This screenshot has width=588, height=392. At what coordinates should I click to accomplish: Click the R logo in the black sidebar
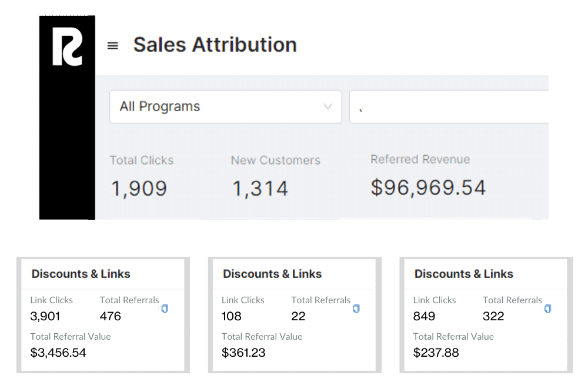[x=67, y=46]
